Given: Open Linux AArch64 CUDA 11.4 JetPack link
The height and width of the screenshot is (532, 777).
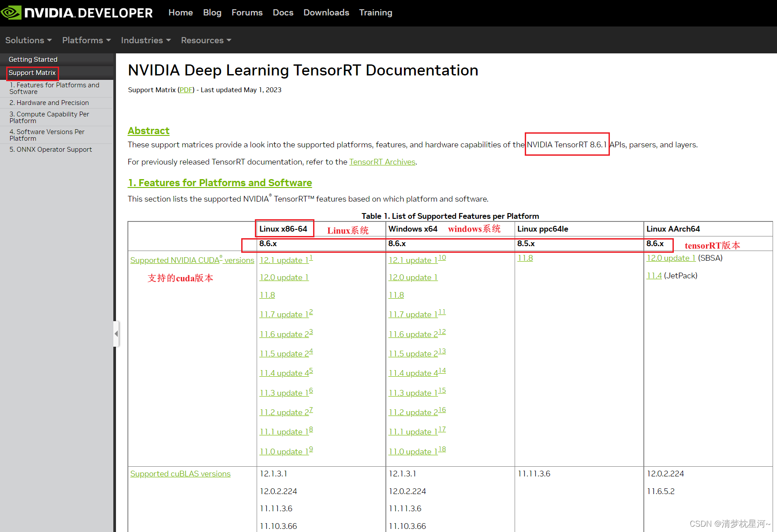Looking at the screenshot, I should click(654, 276).
